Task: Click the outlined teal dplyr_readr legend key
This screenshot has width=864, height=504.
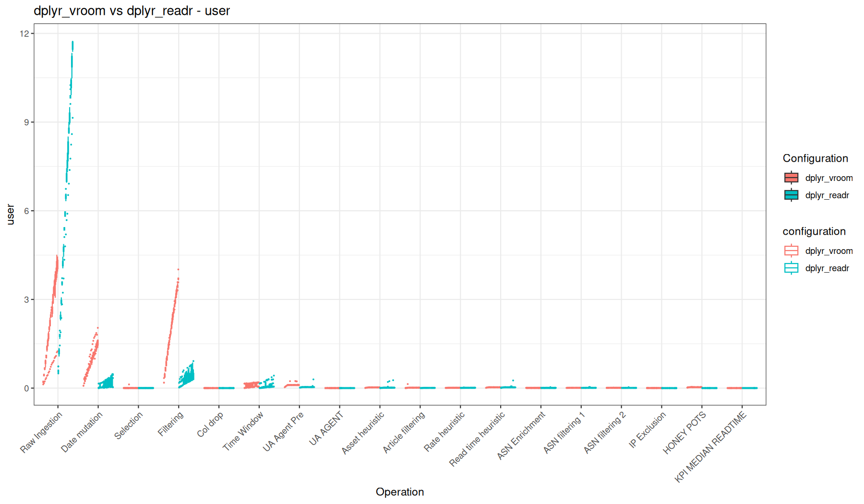Action: [792, 268]
